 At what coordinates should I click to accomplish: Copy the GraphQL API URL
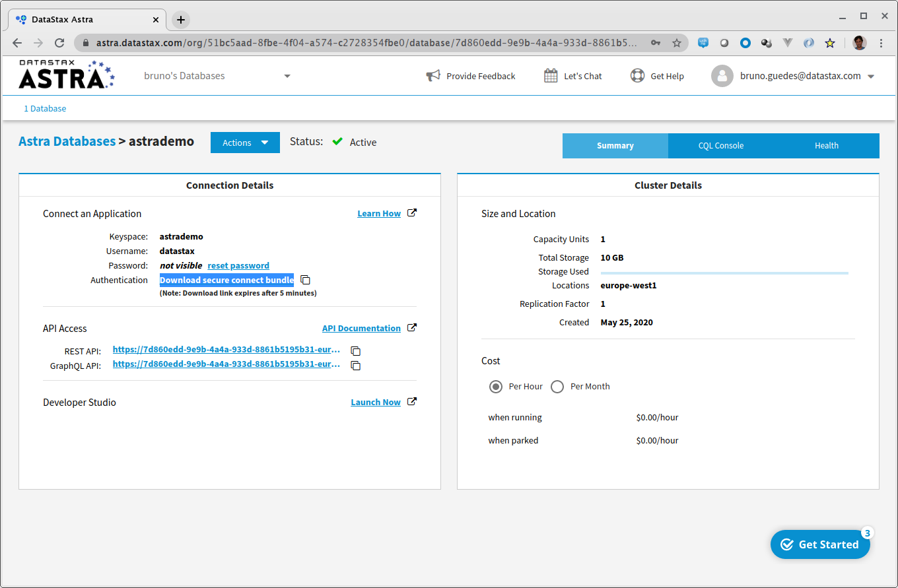click(355, 365)
